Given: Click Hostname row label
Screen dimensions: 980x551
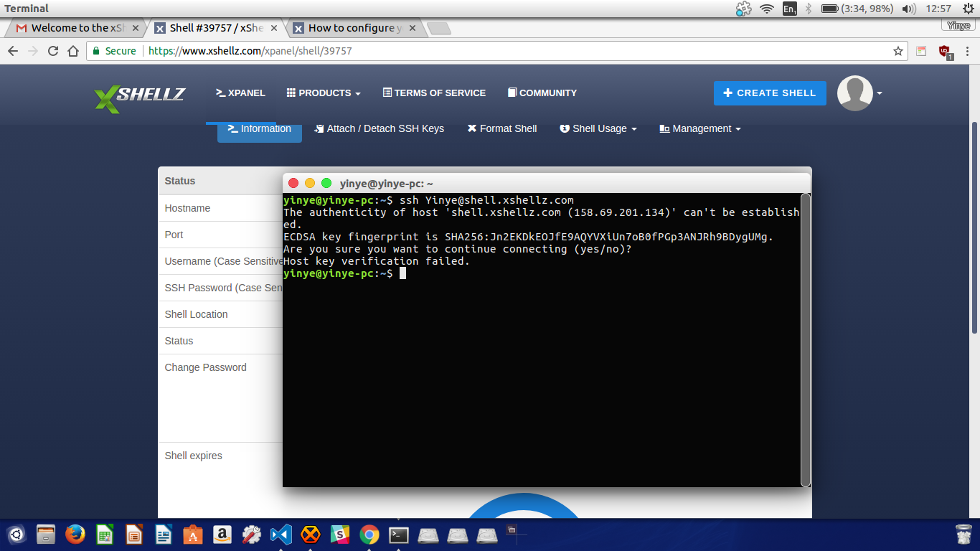Looking at the screenshot, I should click(187, 208).
